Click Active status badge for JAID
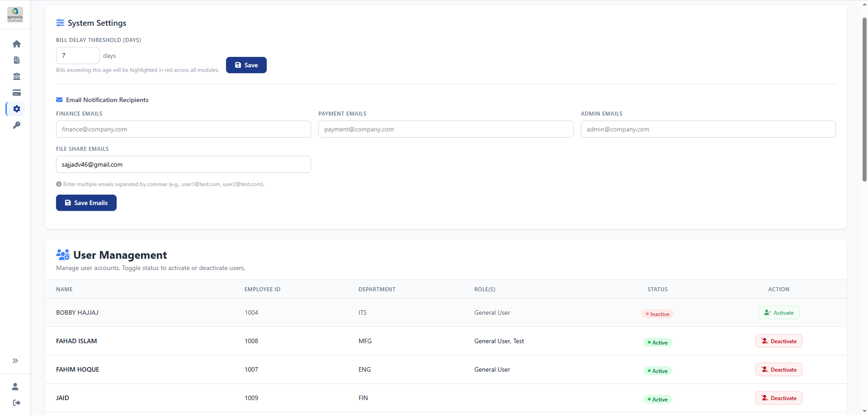Screen dimensions: 868x415 point(658,399)
